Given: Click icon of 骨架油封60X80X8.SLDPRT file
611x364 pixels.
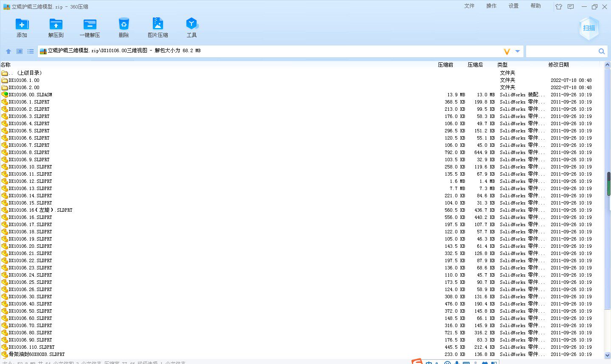Looking at the screenshot, I should [x=5, y=354].
